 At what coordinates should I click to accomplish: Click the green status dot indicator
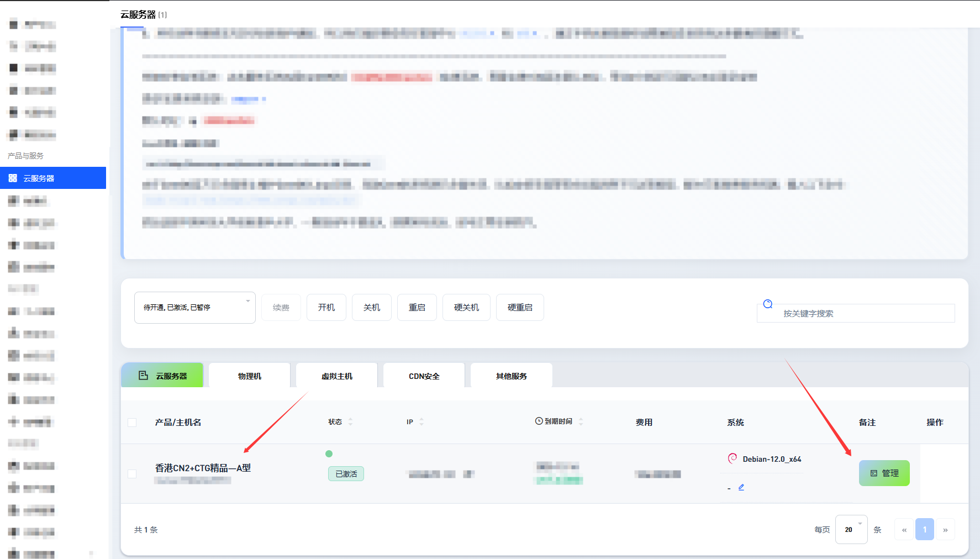[329, 454]
